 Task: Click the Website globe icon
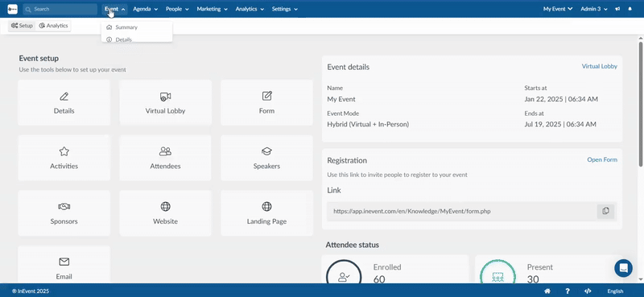tap(165, 206)
